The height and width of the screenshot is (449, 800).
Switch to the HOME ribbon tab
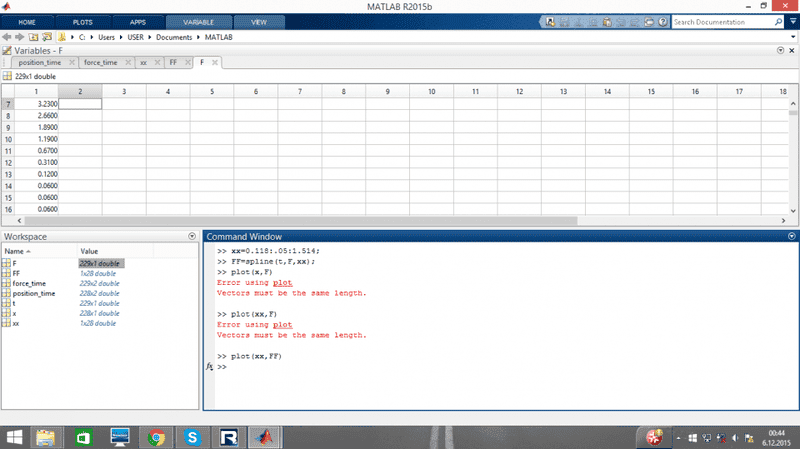pyautogui.click(x=27, y=22)
